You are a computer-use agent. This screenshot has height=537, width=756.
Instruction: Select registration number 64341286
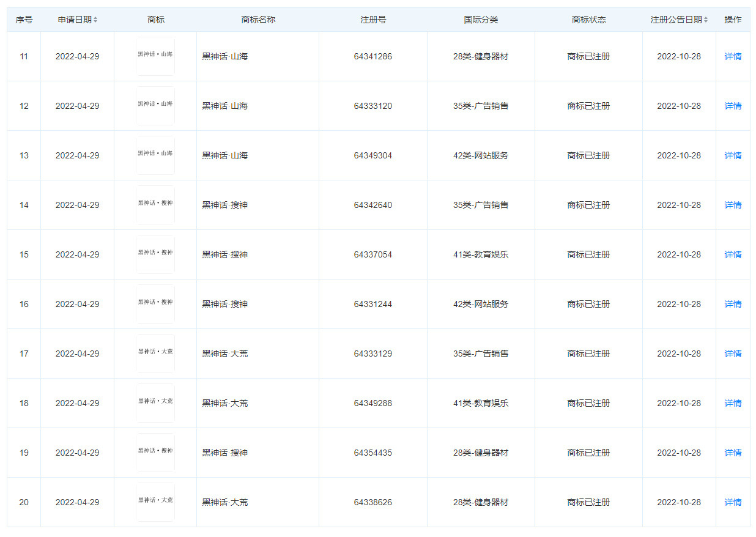pos(373,56)
